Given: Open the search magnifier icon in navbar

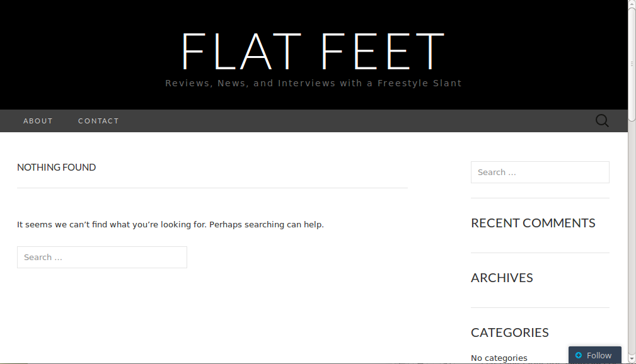Looking at the screenshot, I should [602, 121].
